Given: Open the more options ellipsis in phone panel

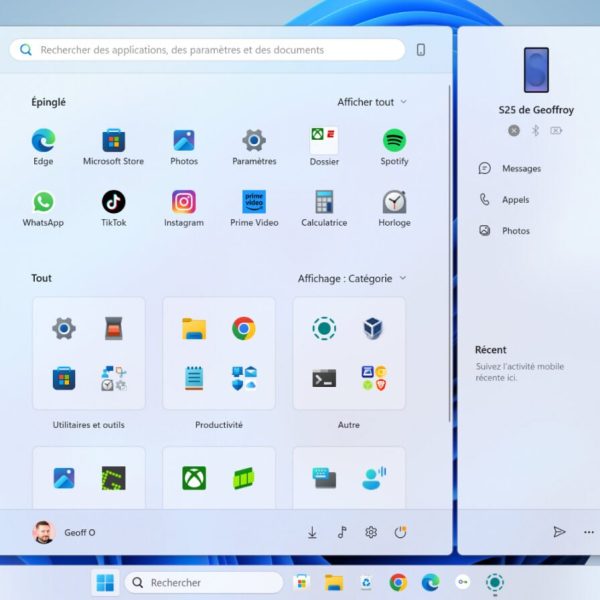Looking at the screenshot, I should [589, 532].
